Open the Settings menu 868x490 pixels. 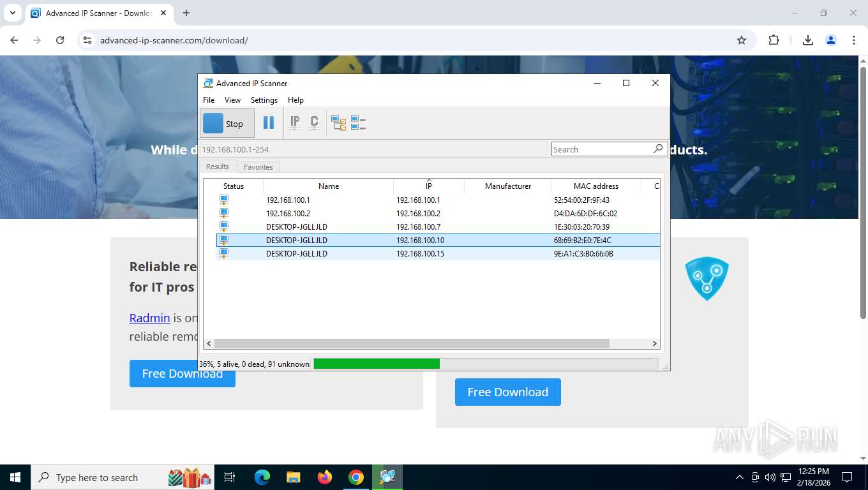point(264,100)
